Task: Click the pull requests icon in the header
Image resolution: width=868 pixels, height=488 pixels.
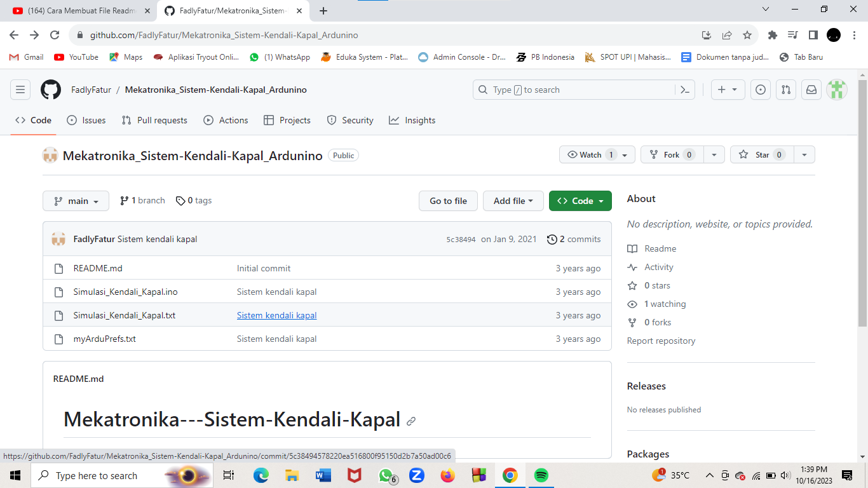Action: pos(785,89)
